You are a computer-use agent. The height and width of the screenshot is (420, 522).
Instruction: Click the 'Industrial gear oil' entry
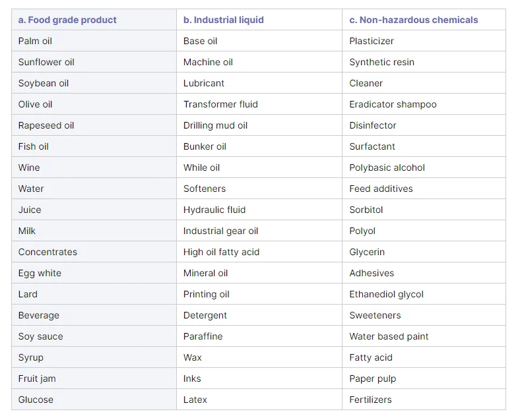tap(220, 231)
